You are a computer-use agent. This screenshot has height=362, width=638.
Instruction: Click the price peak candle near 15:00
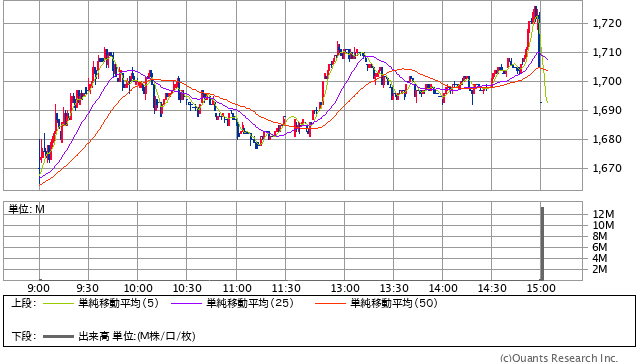tap(535, 12)
